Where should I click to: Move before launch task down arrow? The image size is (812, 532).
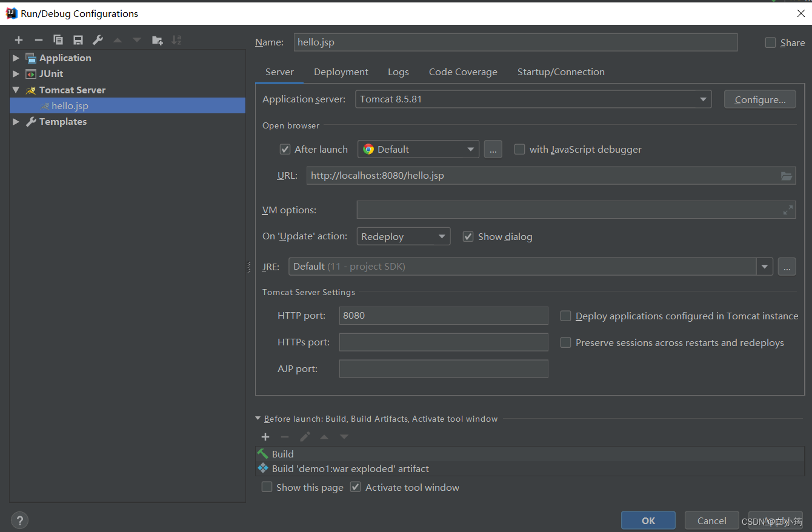344,437
